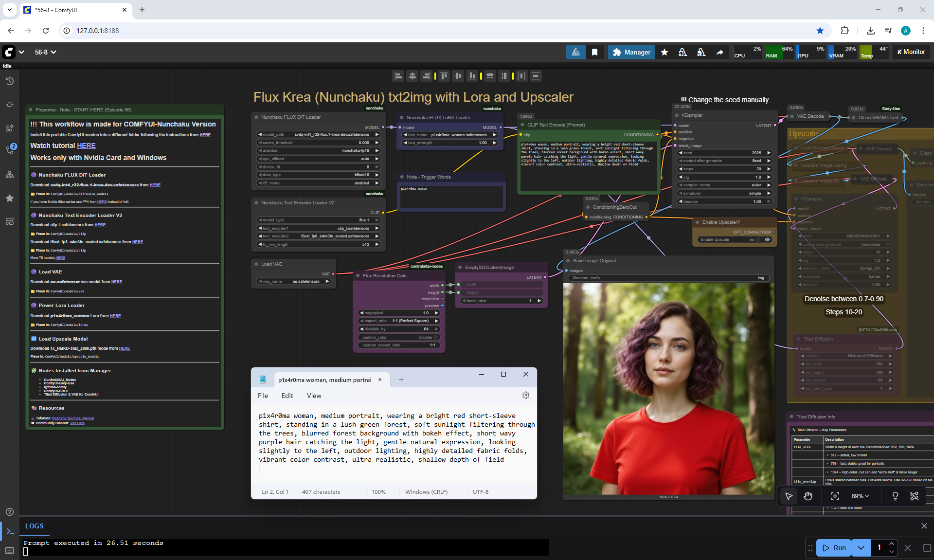Toggle link visibility icon

(914, 496)
